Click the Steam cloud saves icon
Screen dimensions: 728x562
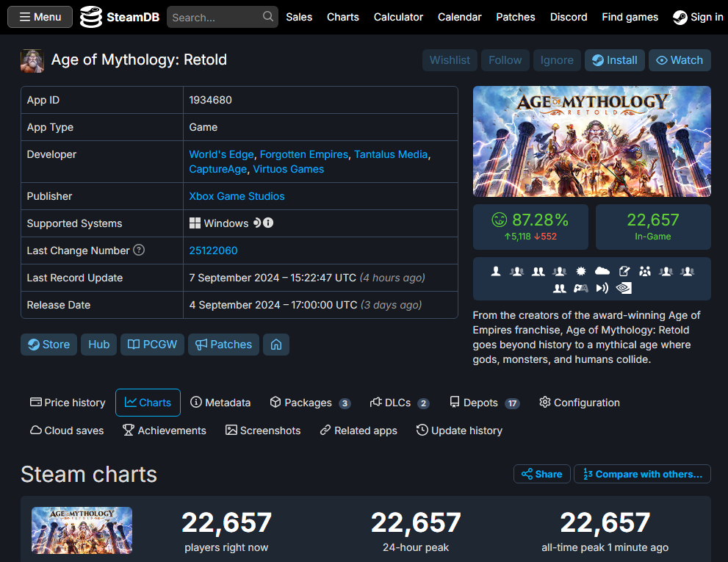pyautogui.click(x=35, y=430)
